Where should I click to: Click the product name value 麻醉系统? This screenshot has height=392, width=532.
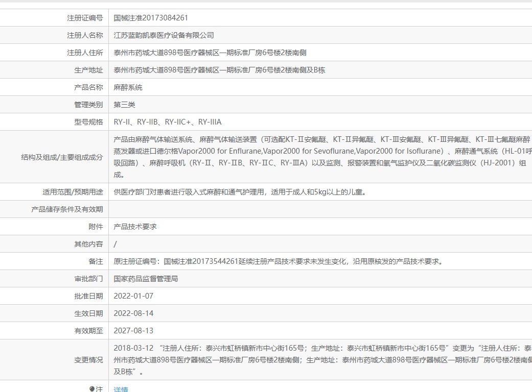point(128,87)
